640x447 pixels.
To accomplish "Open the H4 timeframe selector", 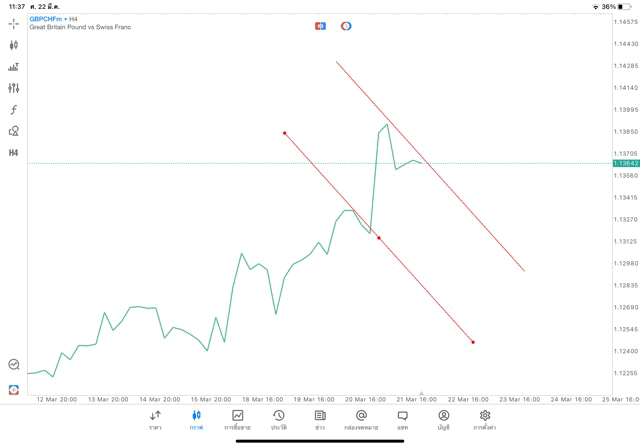I will point(14,153).
